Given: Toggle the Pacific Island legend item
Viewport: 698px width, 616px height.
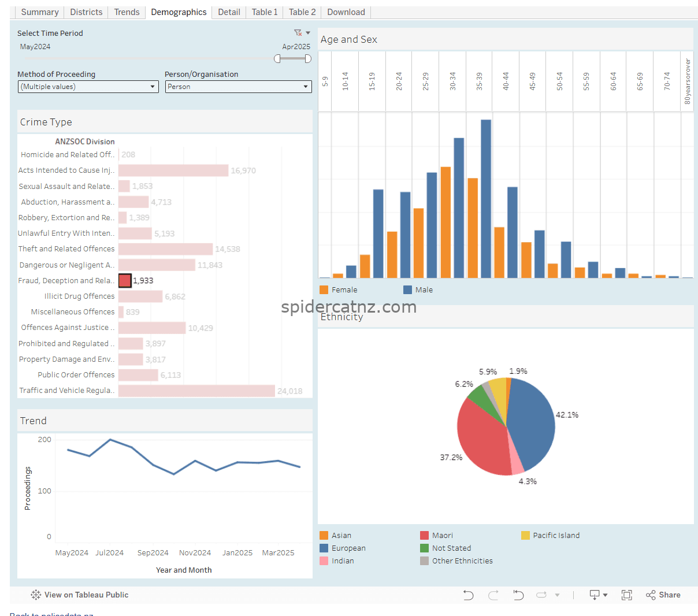Looking at the screenshot, I should 556,536.
